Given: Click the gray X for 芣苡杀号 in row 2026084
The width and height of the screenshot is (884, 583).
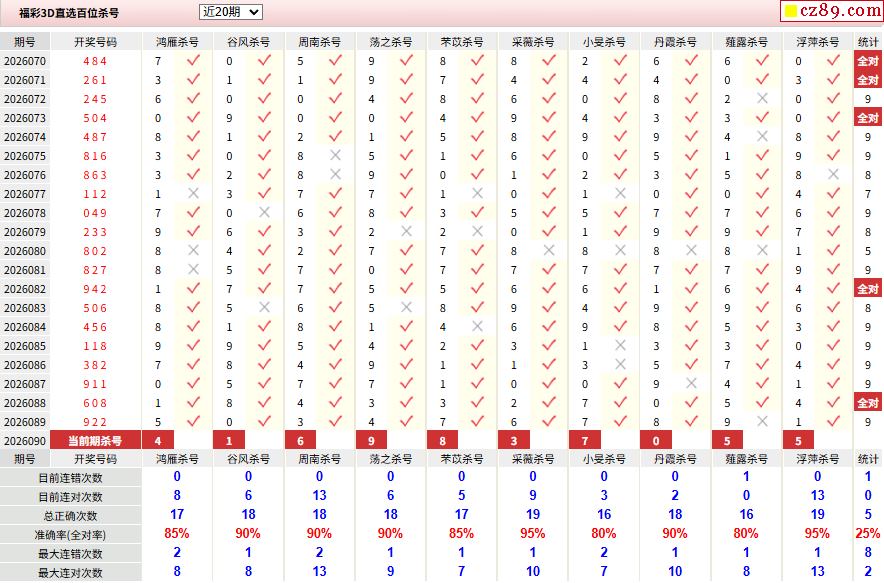Looking at the screenshot, I should coord(478,326).
